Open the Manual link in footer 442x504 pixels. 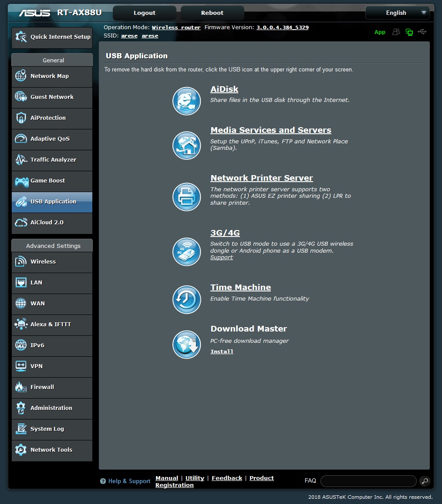[167, 478]
